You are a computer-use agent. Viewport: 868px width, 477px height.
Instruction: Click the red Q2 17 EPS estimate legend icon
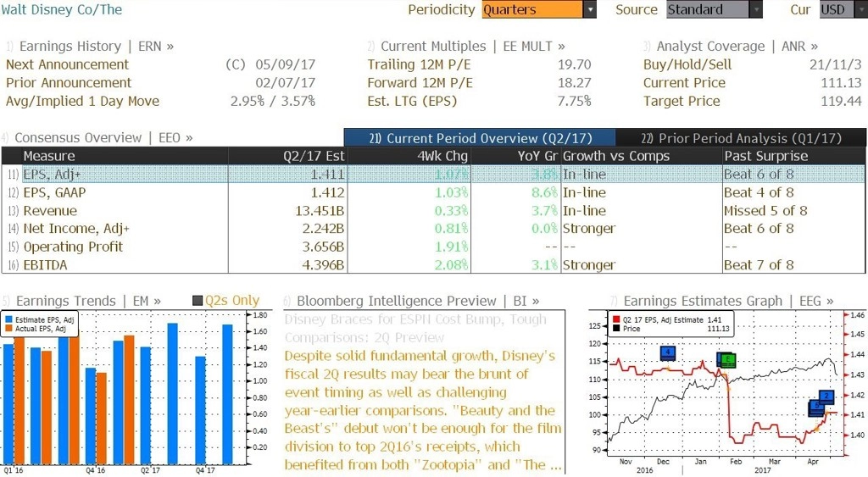click(x=616, y=320)
